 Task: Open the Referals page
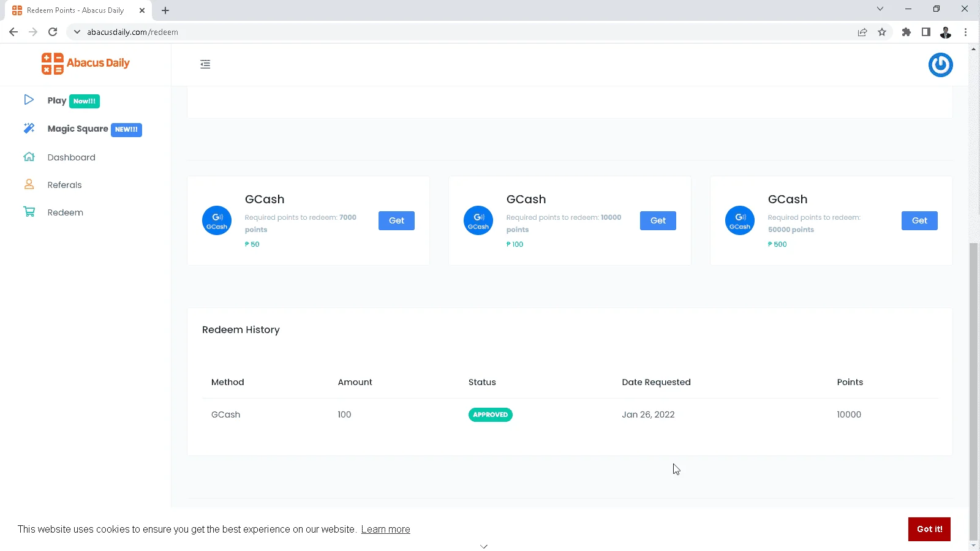coord(64,185)
